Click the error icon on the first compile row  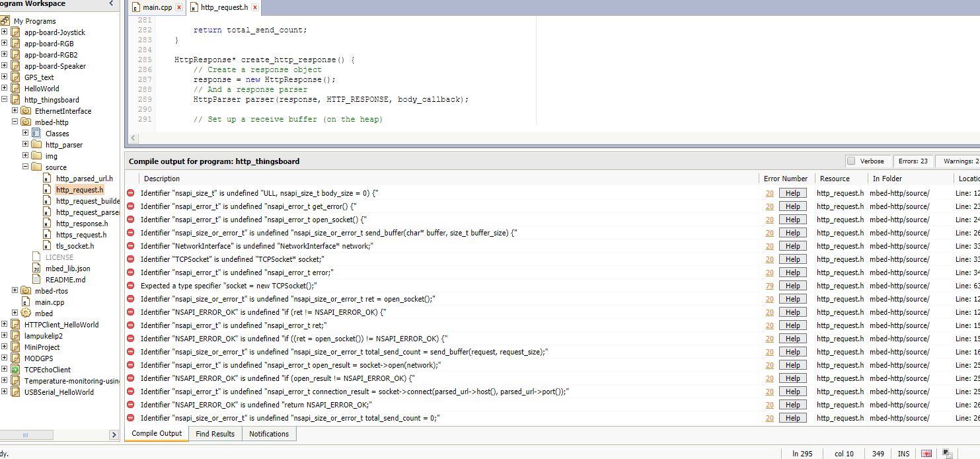click(131, 193)
